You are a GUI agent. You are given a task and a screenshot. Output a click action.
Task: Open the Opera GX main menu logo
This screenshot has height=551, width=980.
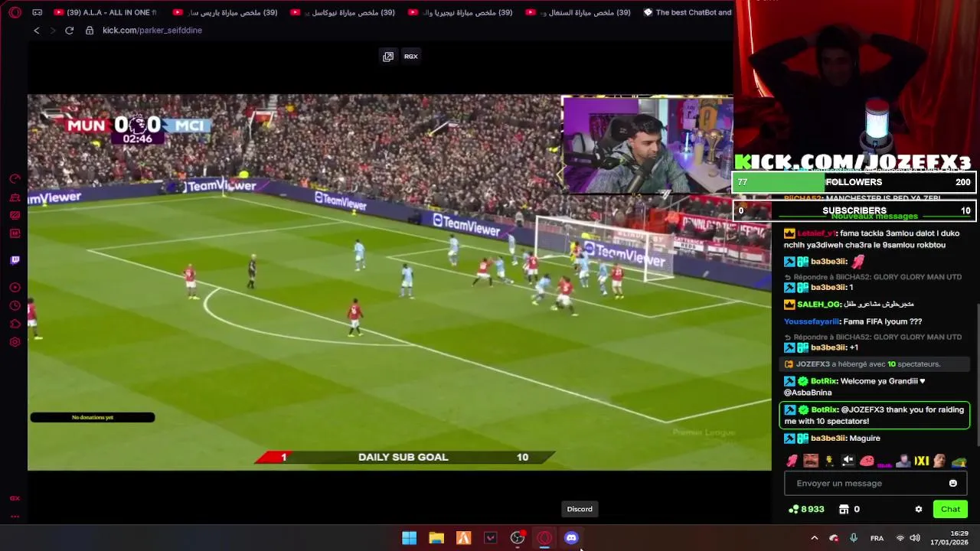click(x=15, y=12)
